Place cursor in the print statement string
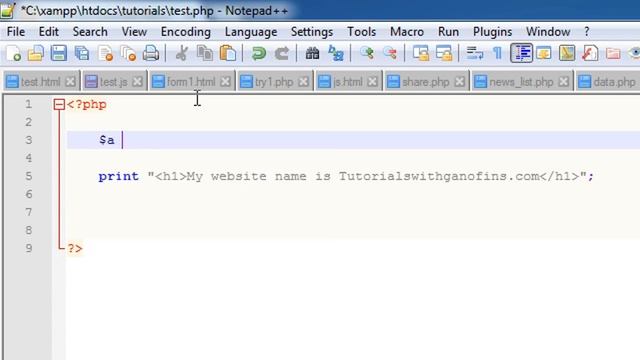This screenshot has height=360, width=640. click(367, 176)
